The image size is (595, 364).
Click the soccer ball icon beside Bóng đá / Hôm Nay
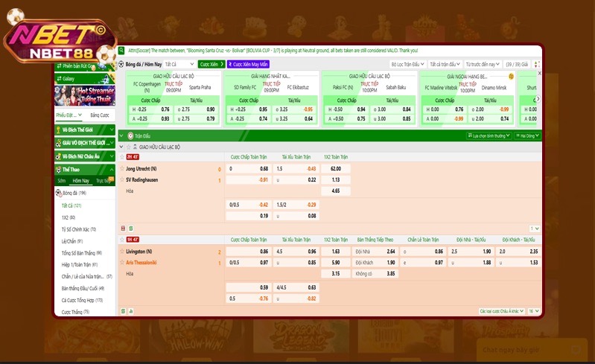coord(121,65)
